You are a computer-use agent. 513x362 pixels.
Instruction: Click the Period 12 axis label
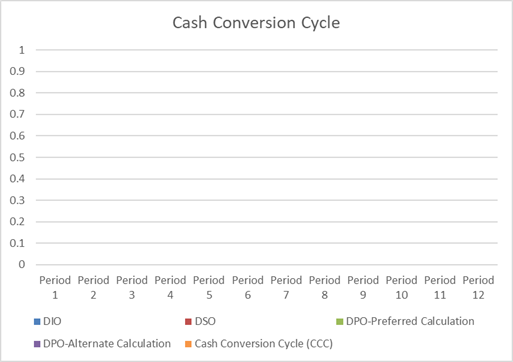pos(478,287)
